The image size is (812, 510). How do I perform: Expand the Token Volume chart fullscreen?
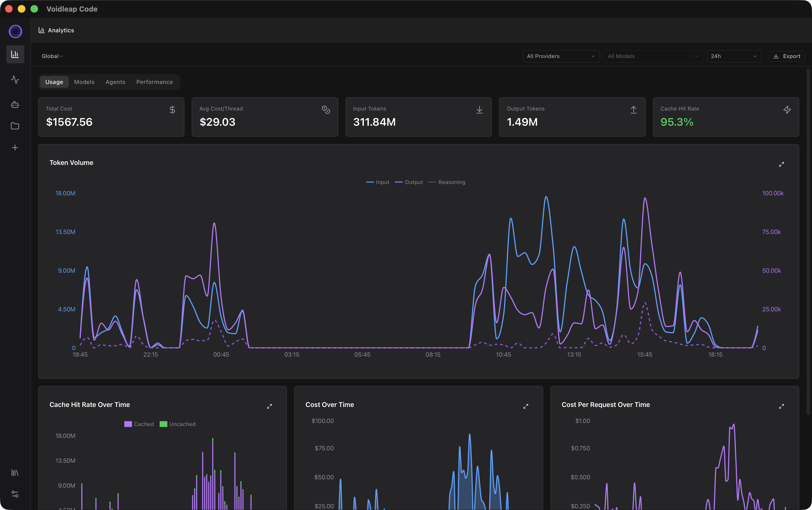point(781,164)
